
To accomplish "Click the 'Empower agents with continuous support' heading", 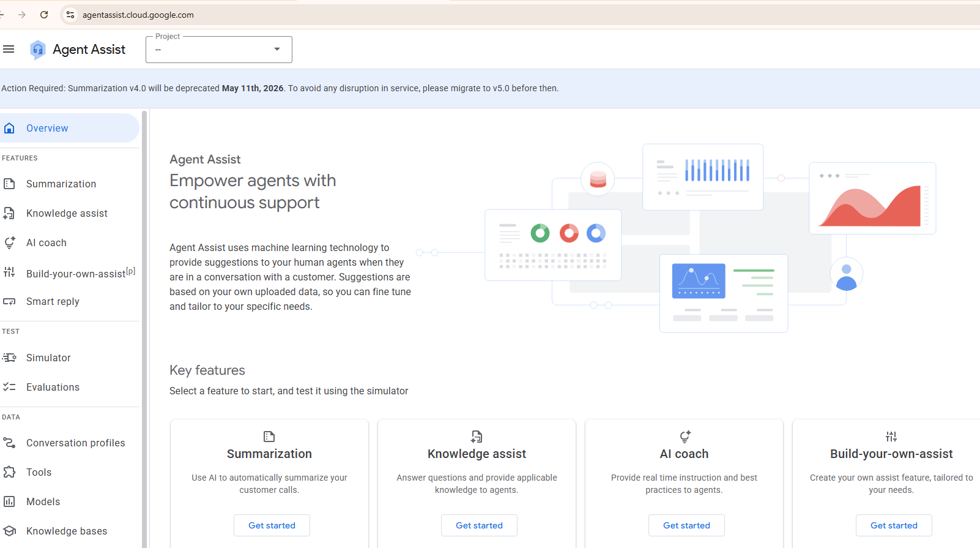I will point(253,192).
